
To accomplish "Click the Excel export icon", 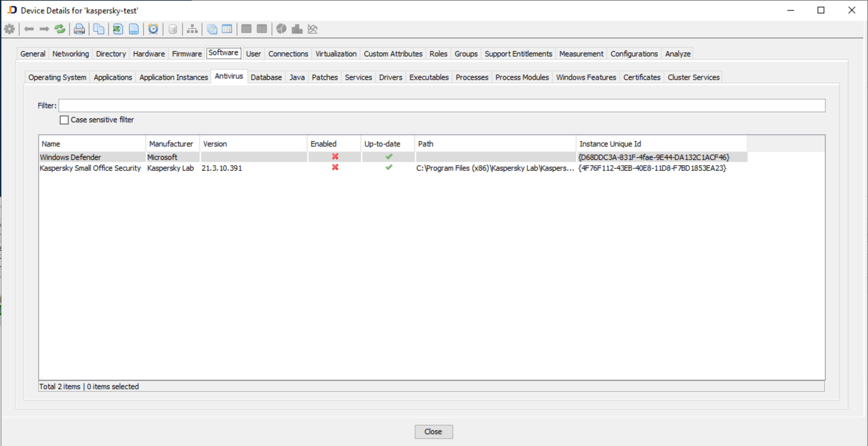I will tap(118, 29).
